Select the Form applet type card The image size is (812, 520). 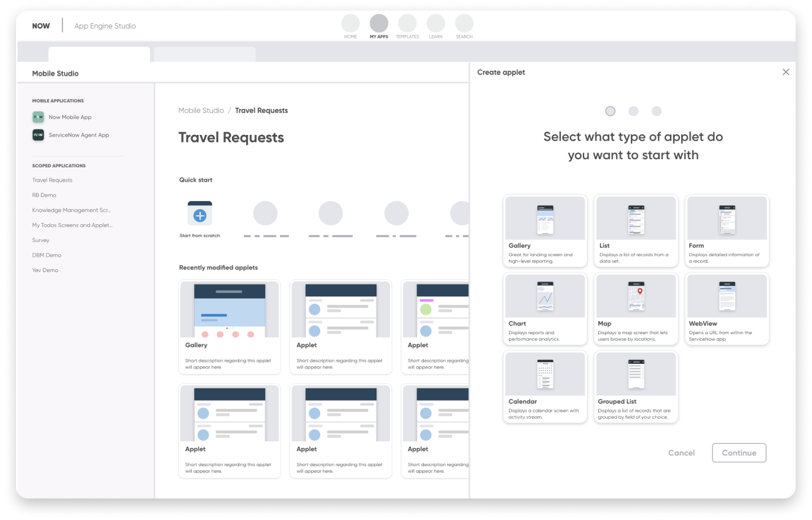pyautogui.click(x=727, y=231)
